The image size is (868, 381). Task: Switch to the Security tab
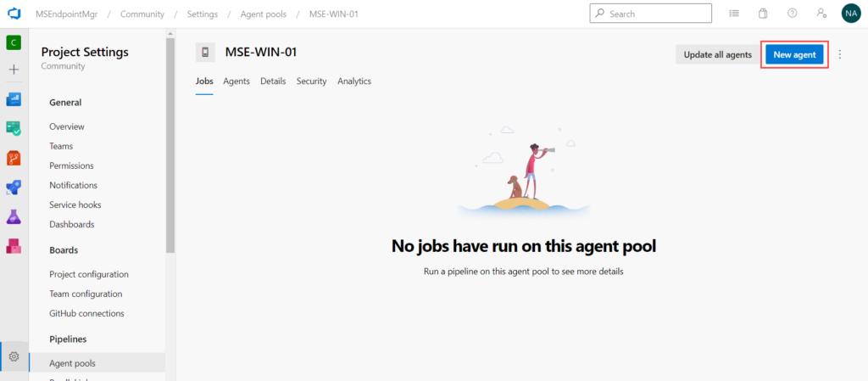click(311, 81)
